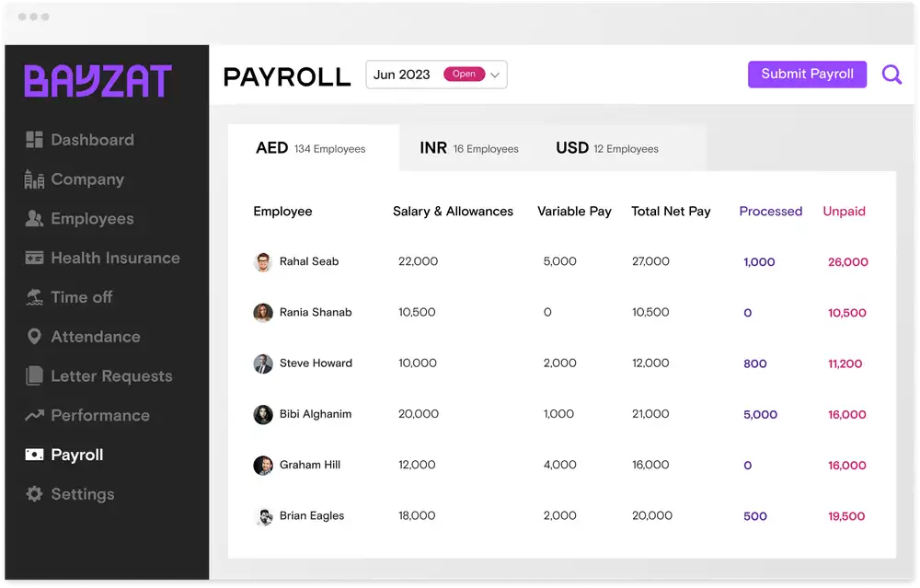
Task: Expand the payroll period dropdown chevron
Action: [497, 74]
